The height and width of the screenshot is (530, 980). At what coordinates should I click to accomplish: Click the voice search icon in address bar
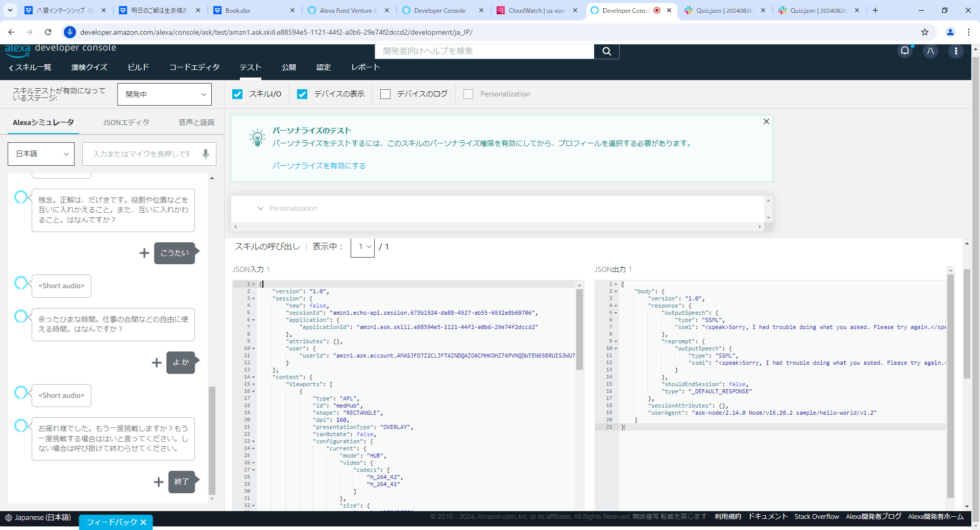tap(70, 32)
